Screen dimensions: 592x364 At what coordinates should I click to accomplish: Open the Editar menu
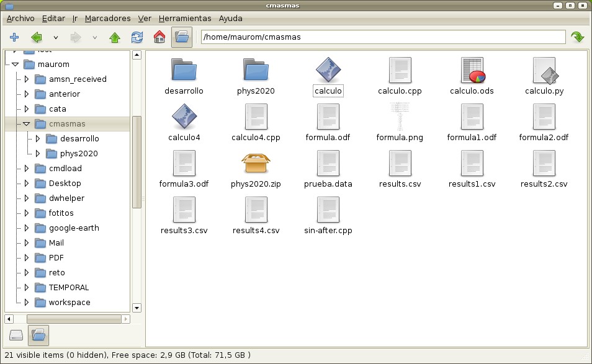click(x=53, y=18)
